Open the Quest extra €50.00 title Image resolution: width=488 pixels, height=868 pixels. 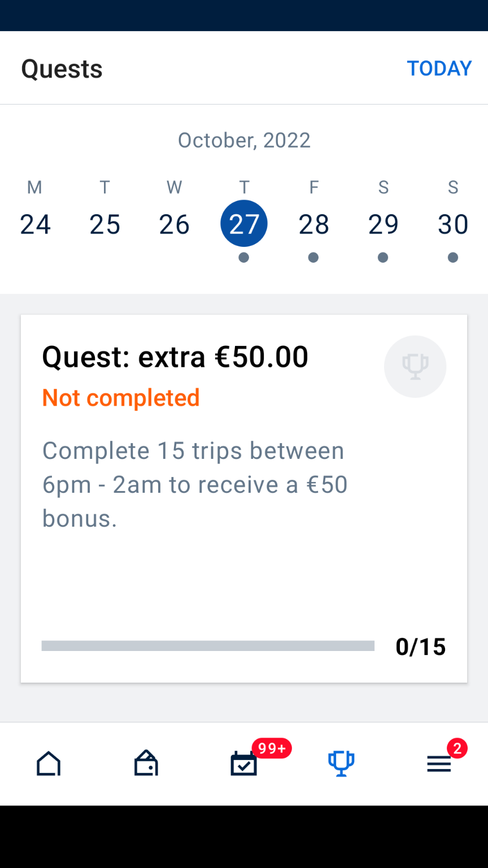tap(175, 357)
